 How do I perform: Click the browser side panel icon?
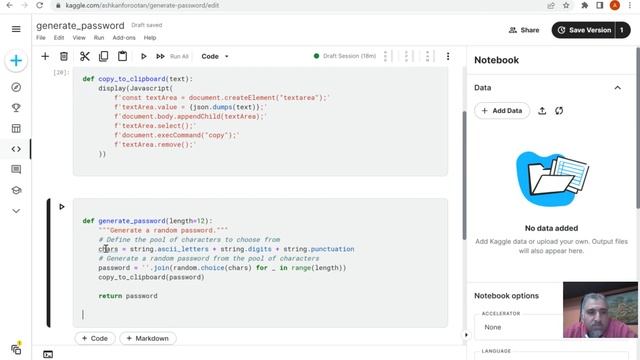pos(600,5)
